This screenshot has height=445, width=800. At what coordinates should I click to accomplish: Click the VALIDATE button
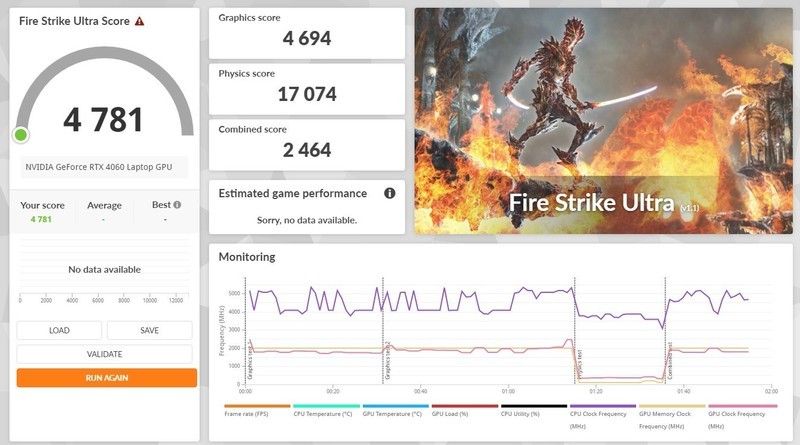click(105, 354)
